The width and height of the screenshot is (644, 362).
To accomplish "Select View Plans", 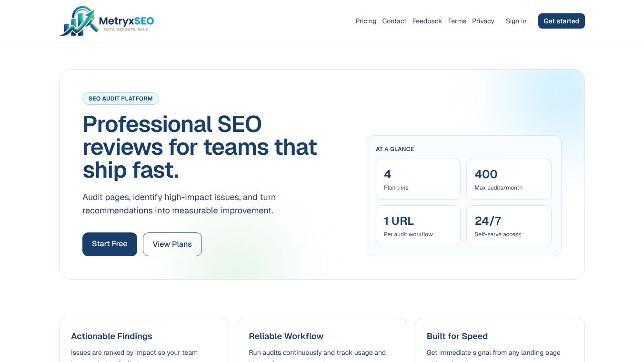I will (x=172, y=244).
